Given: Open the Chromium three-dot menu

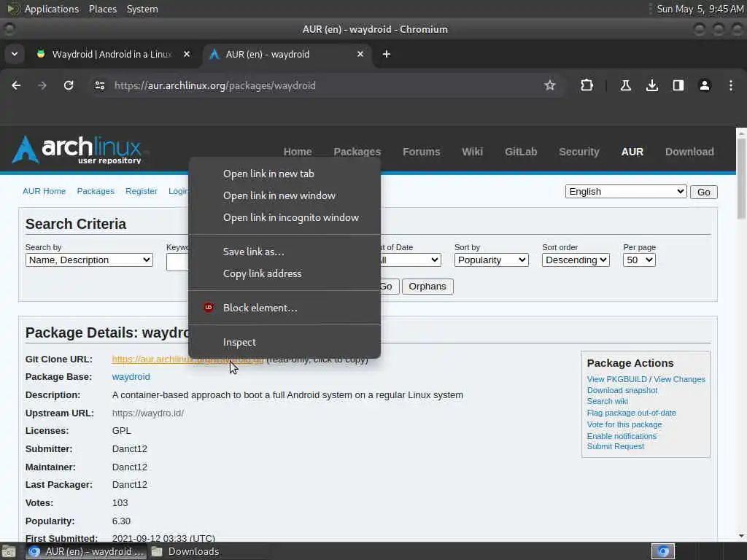Looking at the screenshot, I should [731, 86].
